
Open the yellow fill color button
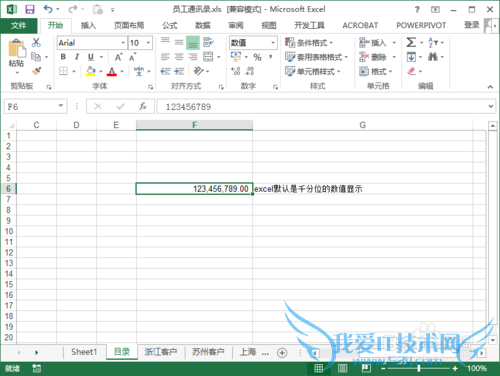pyautogui.click(x=90, y=71)
